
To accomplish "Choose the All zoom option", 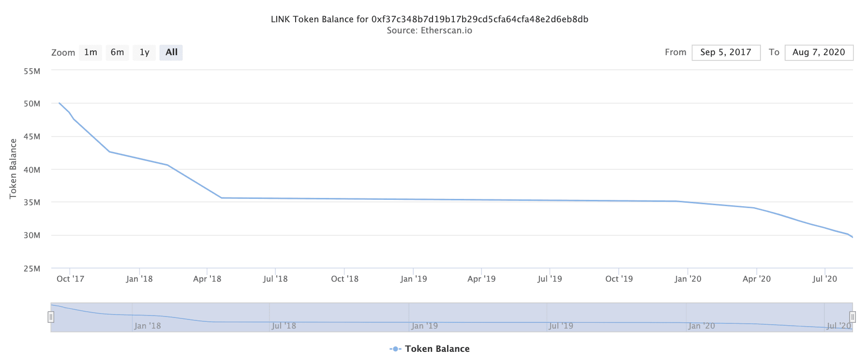I will [171, 52].
